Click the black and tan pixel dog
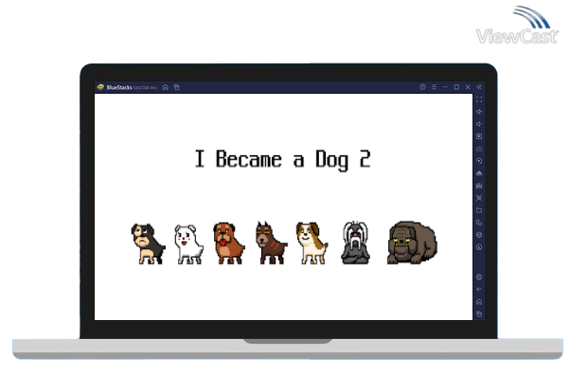Screen dimensions: 570x392 pos(148,243)
